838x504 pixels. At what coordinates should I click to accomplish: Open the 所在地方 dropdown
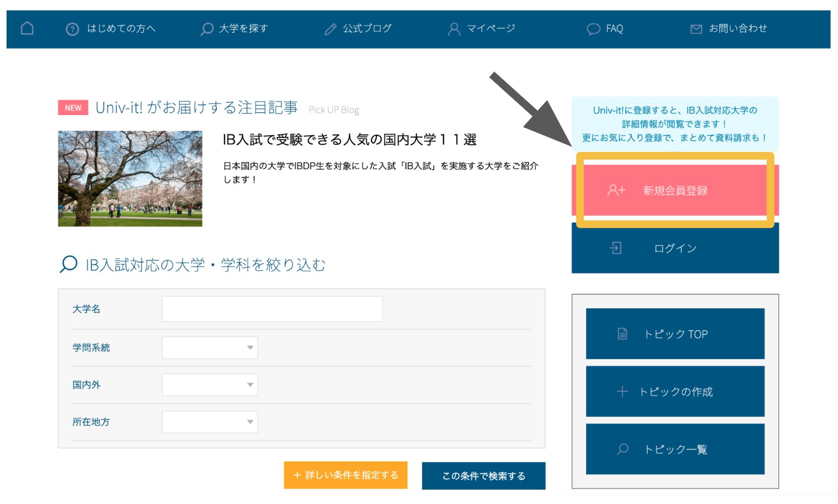(209, 422)
